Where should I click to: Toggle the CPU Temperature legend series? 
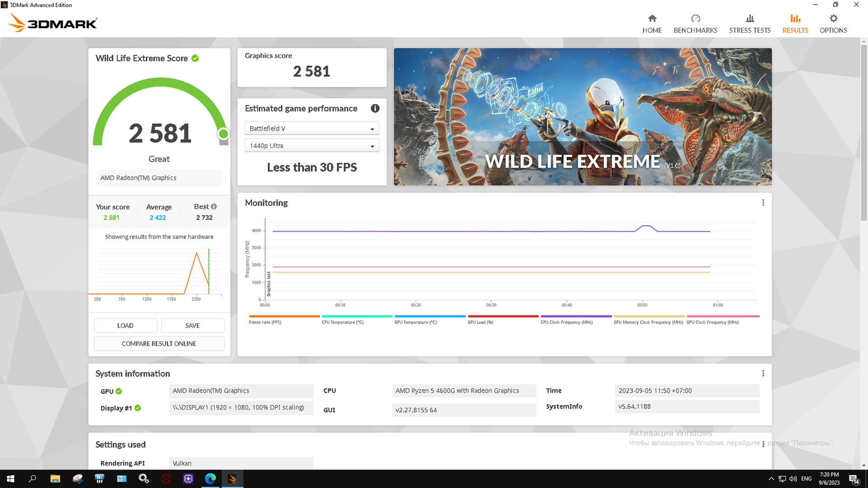[357, 319]
